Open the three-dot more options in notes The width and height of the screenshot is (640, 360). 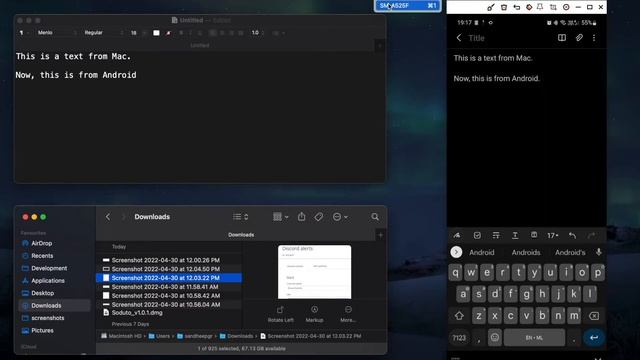pyautogui.click(x=594, y=38)
